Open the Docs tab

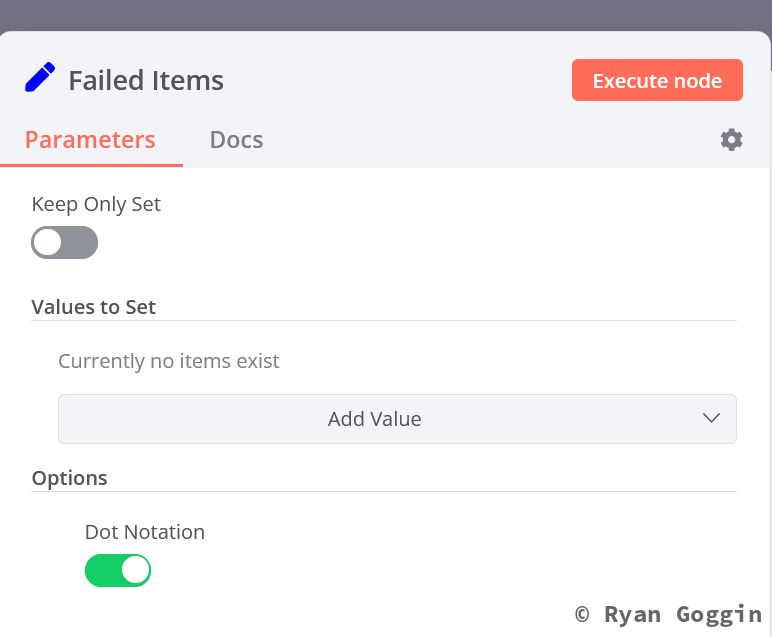click(236, 140)
